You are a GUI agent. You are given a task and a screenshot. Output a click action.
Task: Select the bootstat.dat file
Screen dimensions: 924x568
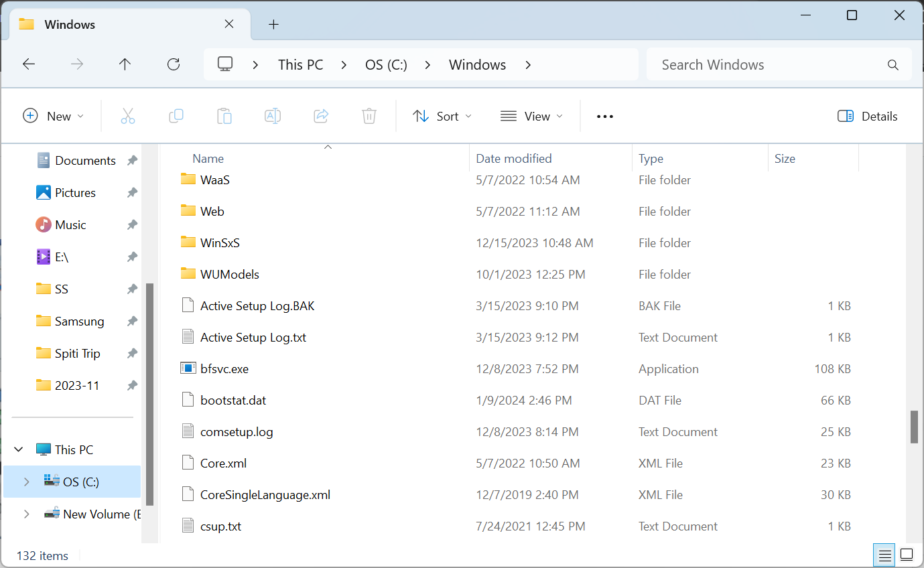coord(233,400)
